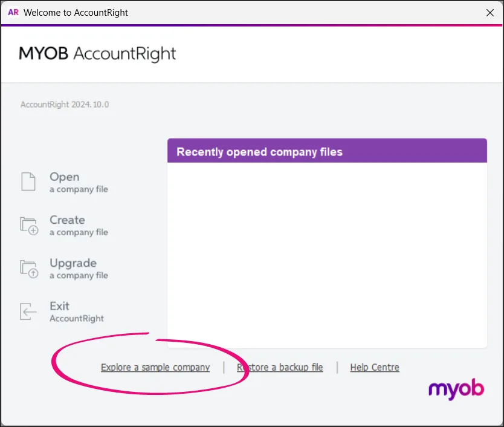Click the Exit AccountRight arrow icon

tap(28, 311)
